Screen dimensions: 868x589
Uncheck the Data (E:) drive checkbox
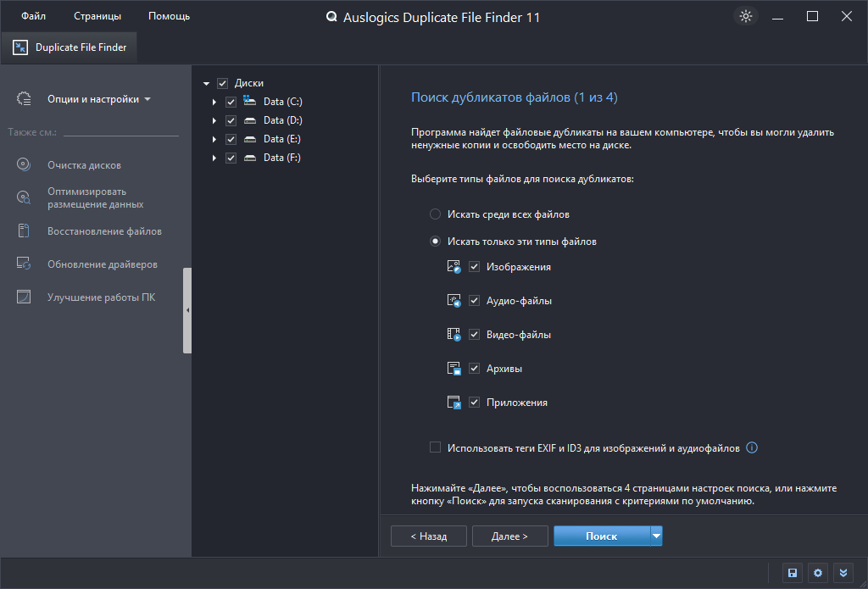231,140
